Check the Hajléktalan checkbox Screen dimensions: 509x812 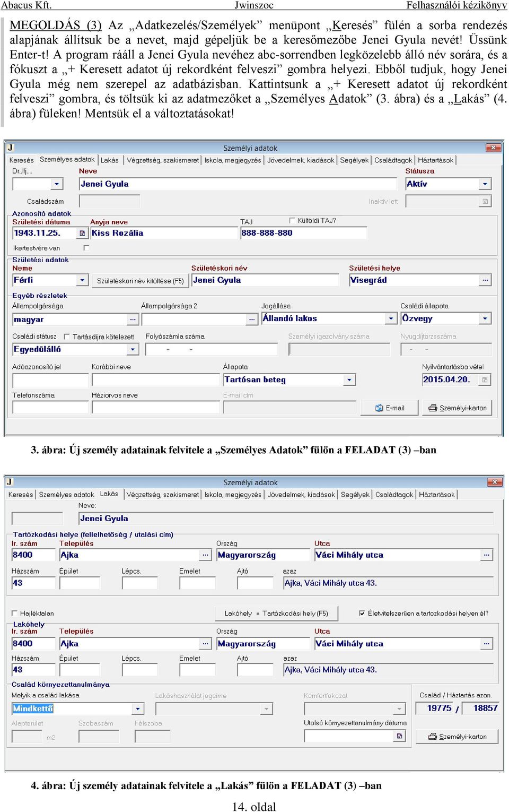[15, 613]
